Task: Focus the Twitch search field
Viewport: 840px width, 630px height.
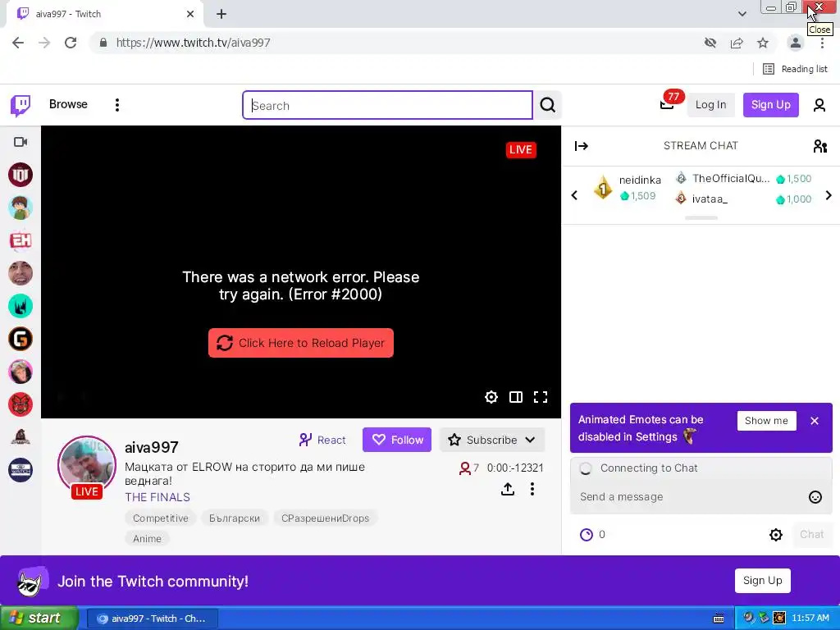Action: point(387,105)
